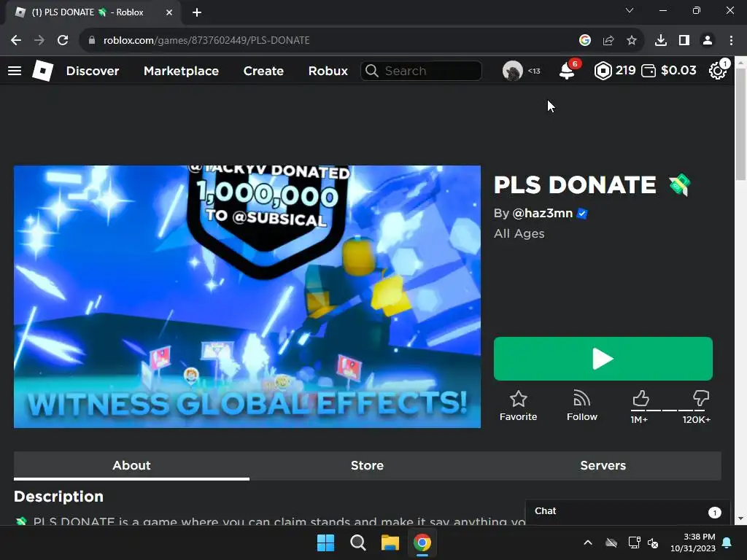
Task: Go forward in Chrome
Action: (39, 40)
